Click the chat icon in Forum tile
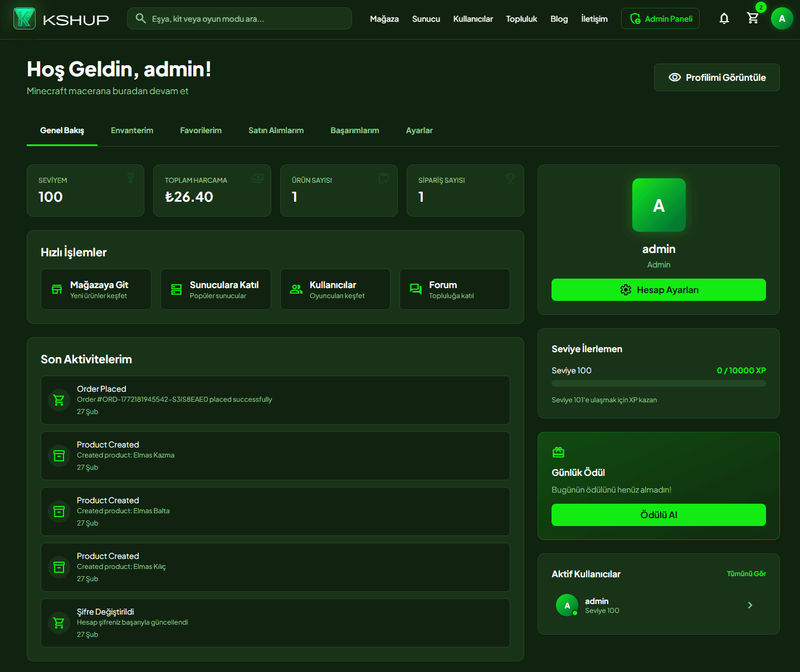The width and height of the screenshot is (800, 672). (x=416, y=289)
